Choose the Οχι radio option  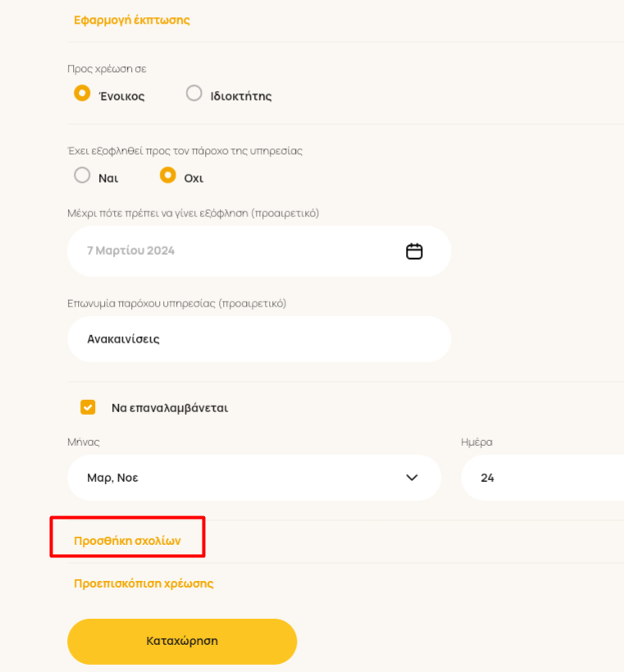tap(168, 175)
